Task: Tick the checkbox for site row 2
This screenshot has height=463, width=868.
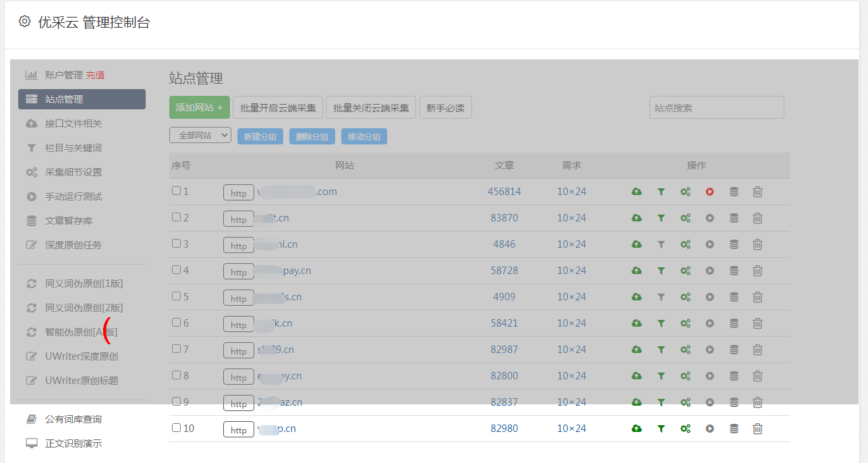Action: (x=176, y=217)
